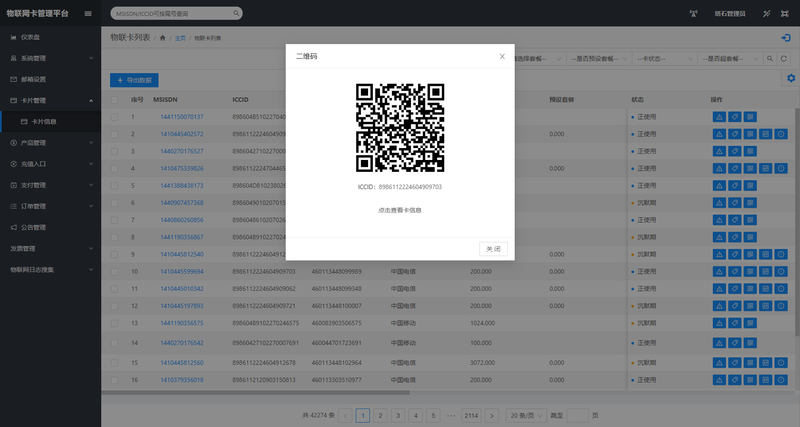800x427 pixels.
Task: Click the horizontal scrollbar under the table
Action: click(255, 392)
